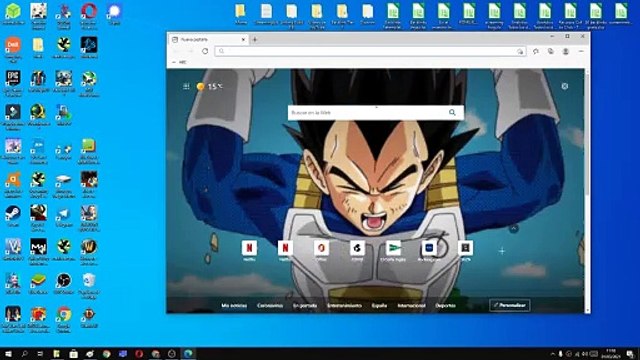
Task: Reload the page with the refresh button
Action: click(x=205, y=51)
